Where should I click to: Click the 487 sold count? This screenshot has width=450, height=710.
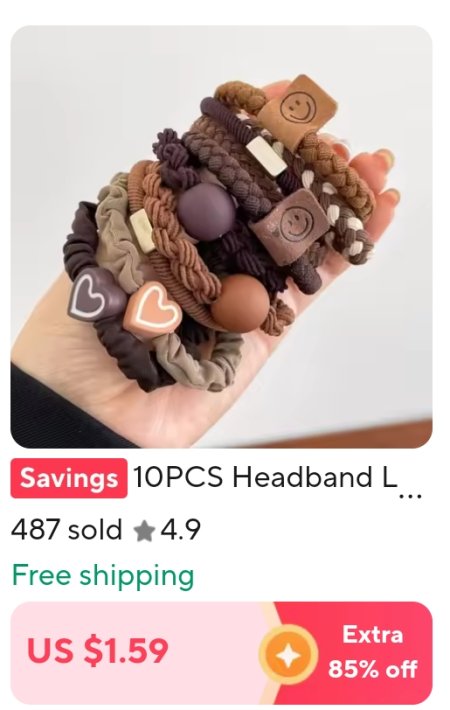[x=67, y=529]
